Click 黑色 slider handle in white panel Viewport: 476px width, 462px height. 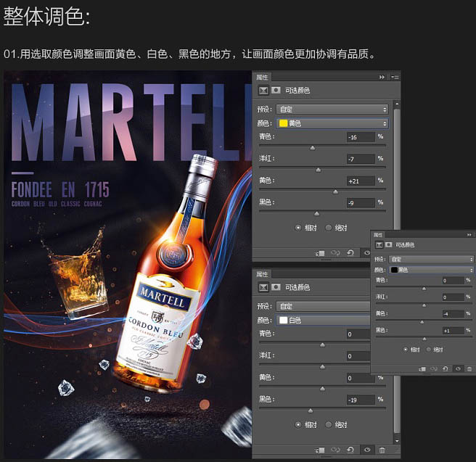[311, 411]
